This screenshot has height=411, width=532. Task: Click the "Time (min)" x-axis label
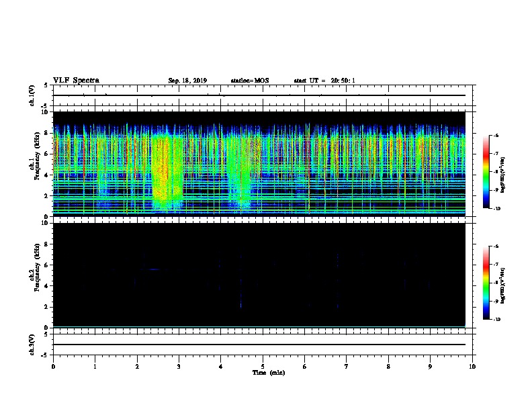pos(269,373)
